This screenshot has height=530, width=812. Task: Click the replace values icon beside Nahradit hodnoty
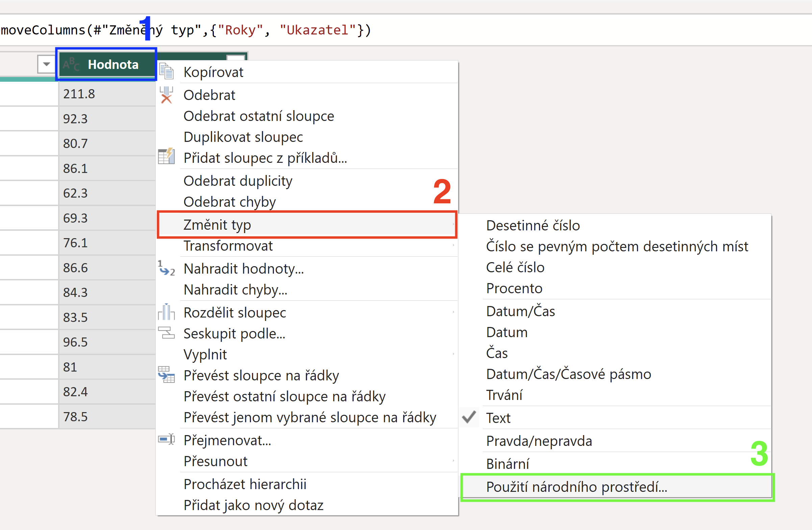click(167, 268)
